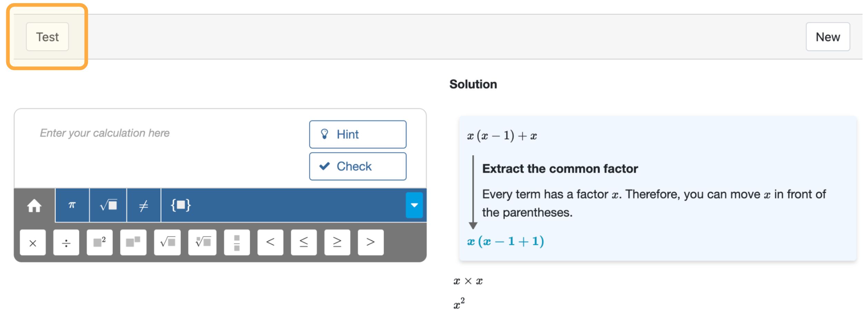Select the division symbol key
868x323 pixels.
[66, 242]
